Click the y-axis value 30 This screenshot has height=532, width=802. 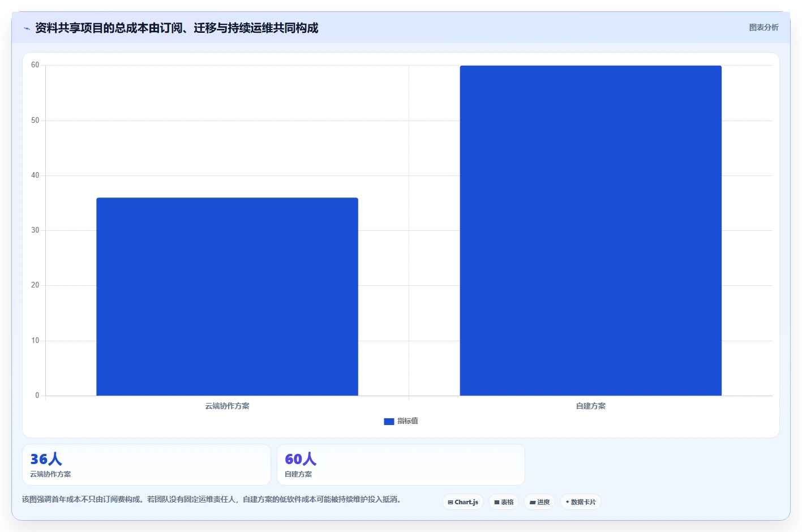[x=35, y=230]
